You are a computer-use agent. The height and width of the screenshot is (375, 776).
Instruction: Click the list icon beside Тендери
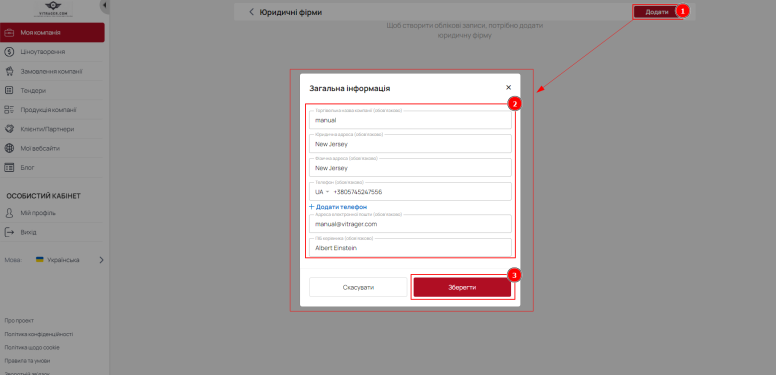(9, 91)
